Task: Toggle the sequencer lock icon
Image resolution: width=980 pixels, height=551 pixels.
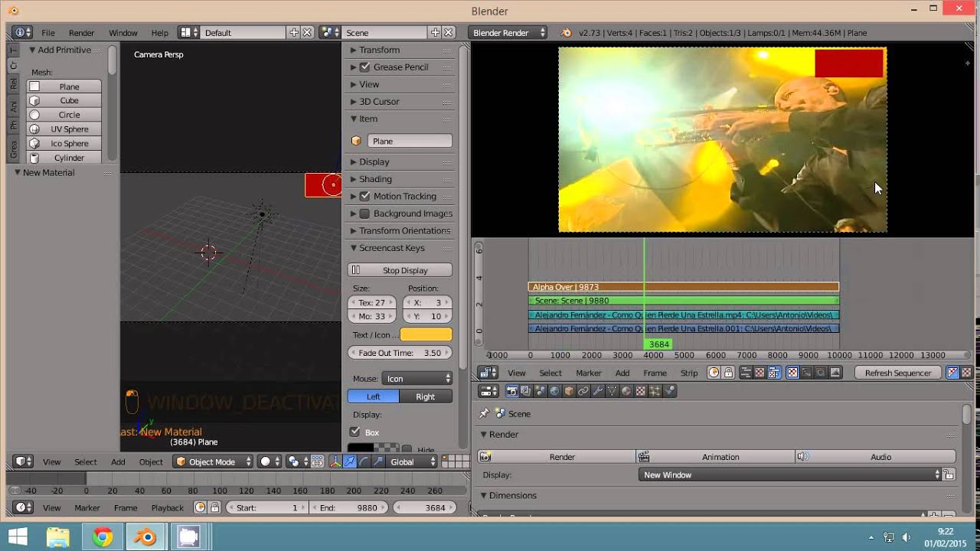Action: (728, 373)
